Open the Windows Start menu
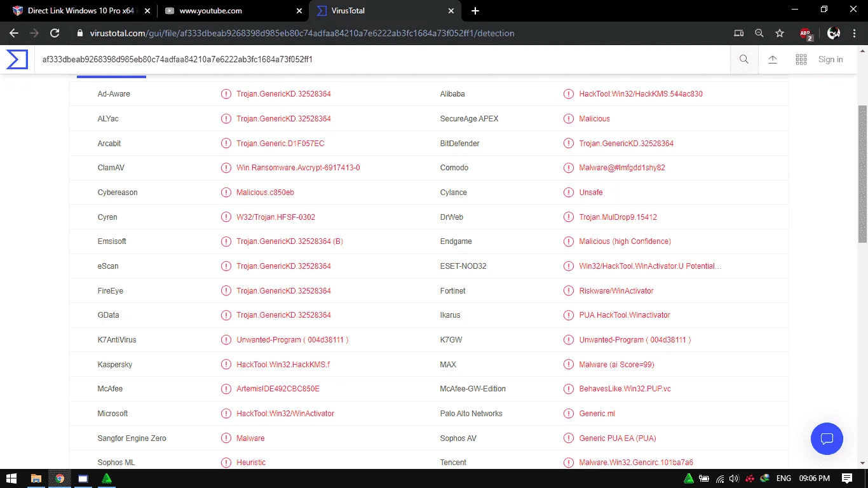 pyautogui.click(x=11, y=478)
